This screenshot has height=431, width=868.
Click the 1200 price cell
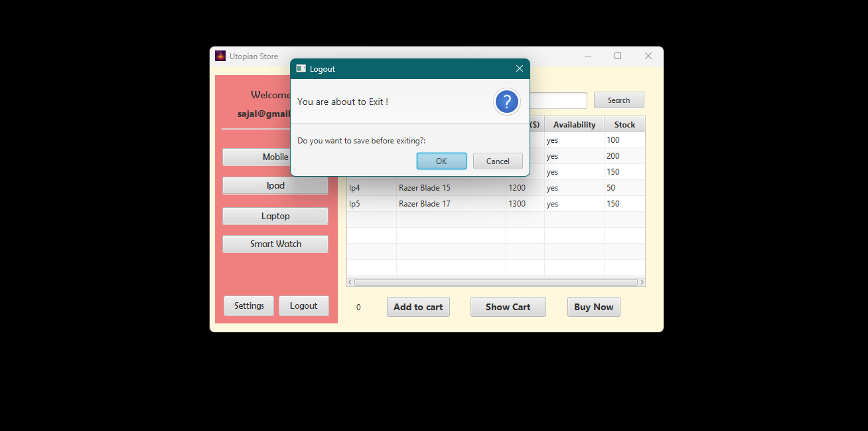pyautogui.click(x=526, y=188)
